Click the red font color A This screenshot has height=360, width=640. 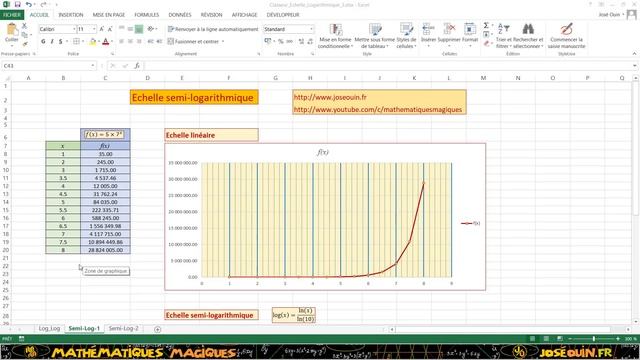click(x=106, y=41)
